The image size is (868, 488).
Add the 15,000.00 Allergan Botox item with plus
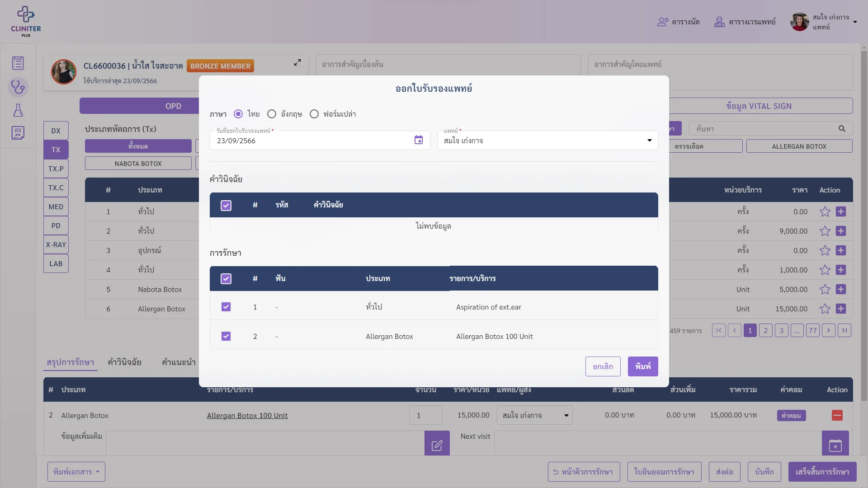click(x=841, y=309)
